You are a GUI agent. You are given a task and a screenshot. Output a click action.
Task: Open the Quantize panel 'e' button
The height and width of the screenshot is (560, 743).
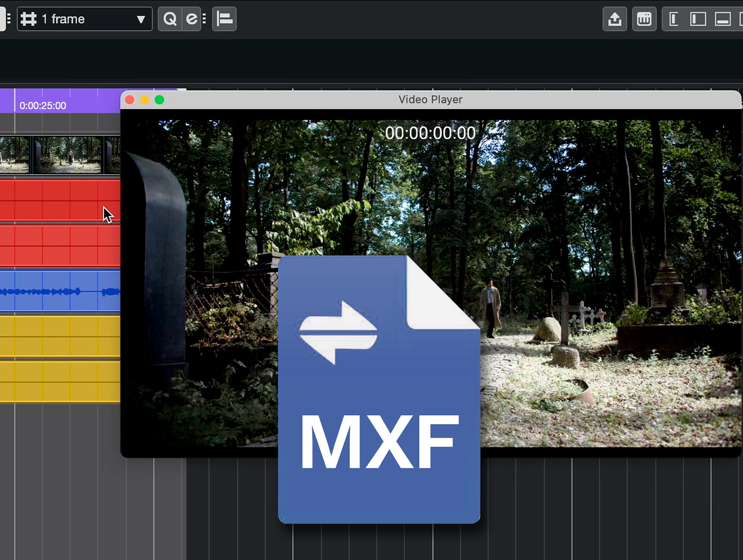pos(191,19)
